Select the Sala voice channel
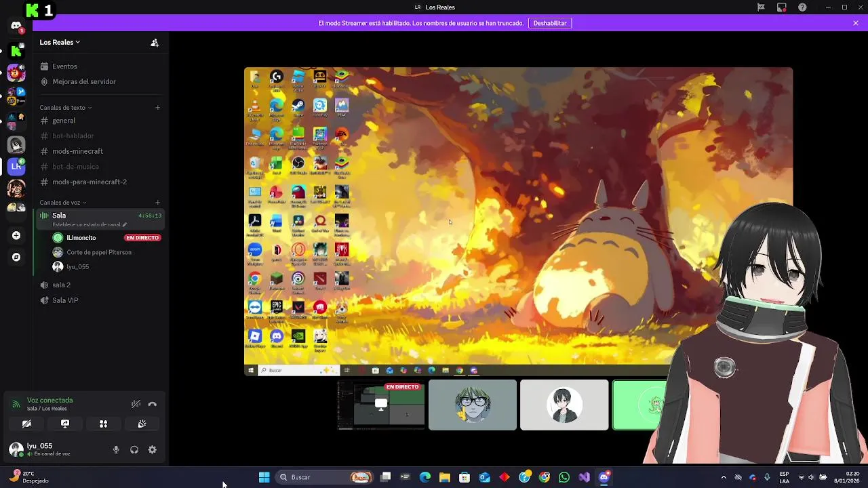 (100, 219)
